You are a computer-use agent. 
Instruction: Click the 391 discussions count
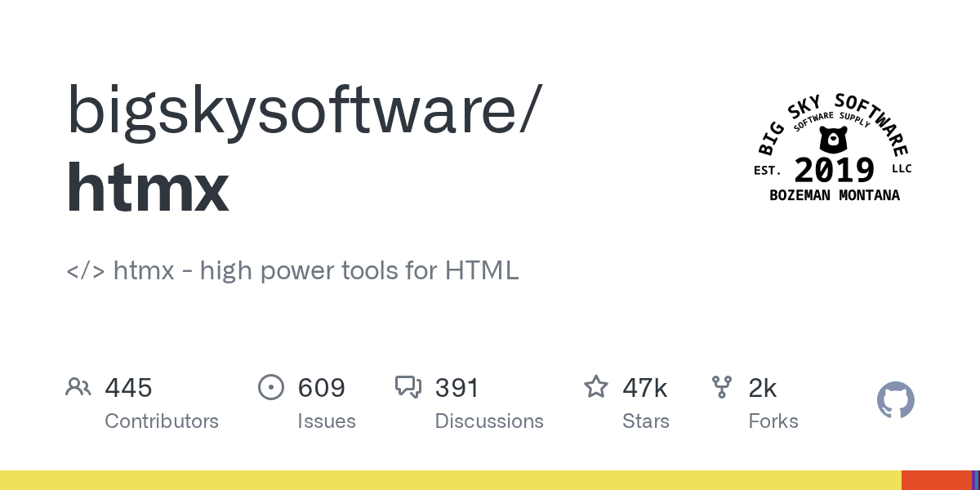[x=457, y=387]
